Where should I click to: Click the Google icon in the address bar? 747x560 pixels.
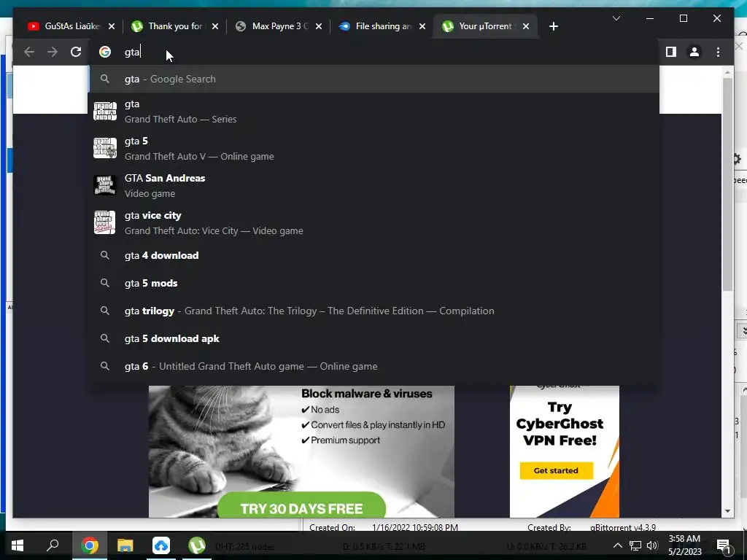[x=105, y=52]
